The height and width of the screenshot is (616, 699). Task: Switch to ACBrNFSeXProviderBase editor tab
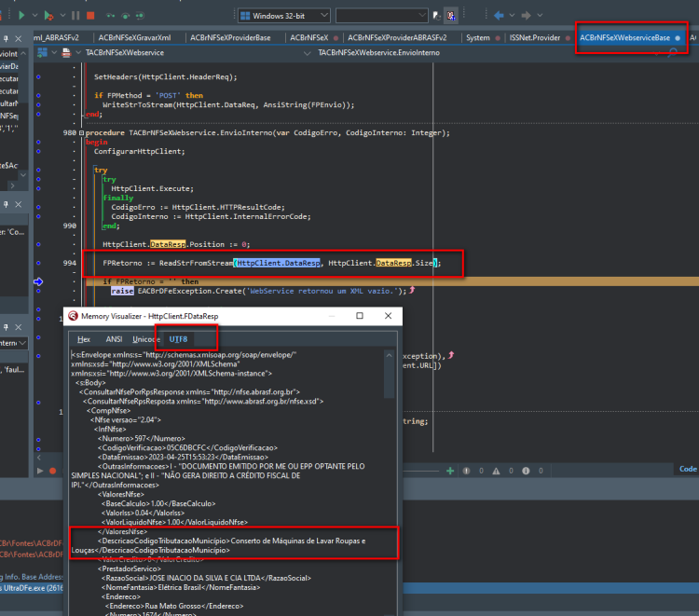pos(230,38)
